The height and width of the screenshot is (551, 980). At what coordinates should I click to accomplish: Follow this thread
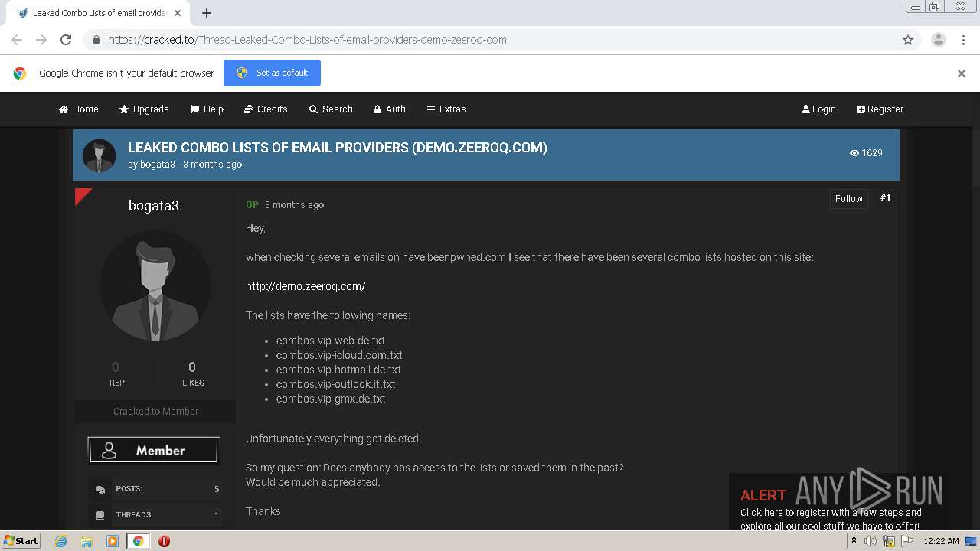849,198
